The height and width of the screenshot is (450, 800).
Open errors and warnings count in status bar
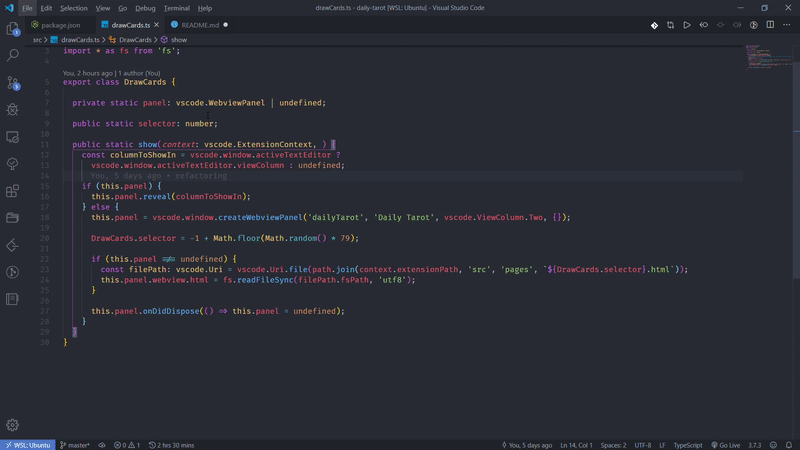coord(127,445)
